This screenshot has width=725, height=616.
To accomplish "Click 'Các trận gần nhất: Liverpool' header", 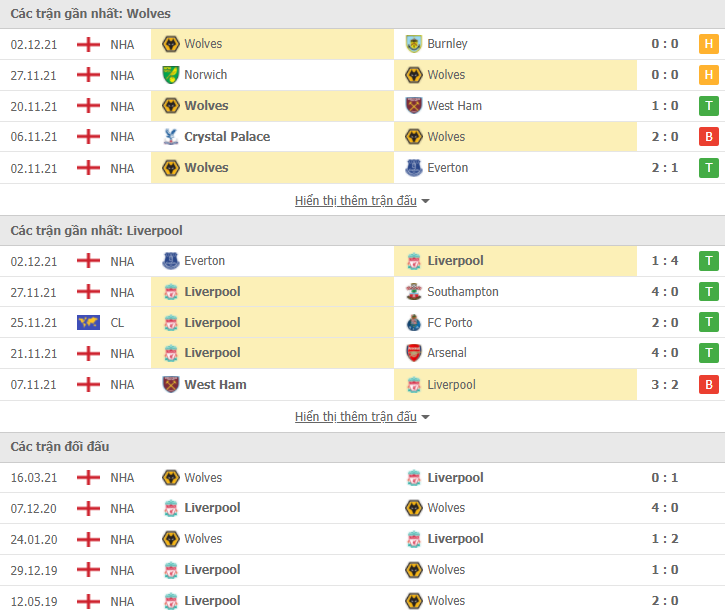I will pos(97,231).
